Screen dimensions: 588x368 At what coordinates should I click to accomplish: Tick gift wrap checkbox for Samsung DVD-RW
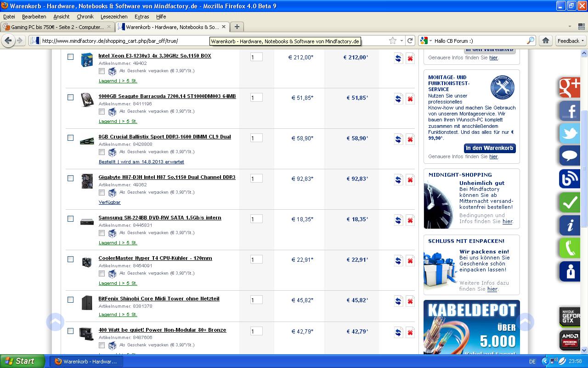tap(102, 233)
